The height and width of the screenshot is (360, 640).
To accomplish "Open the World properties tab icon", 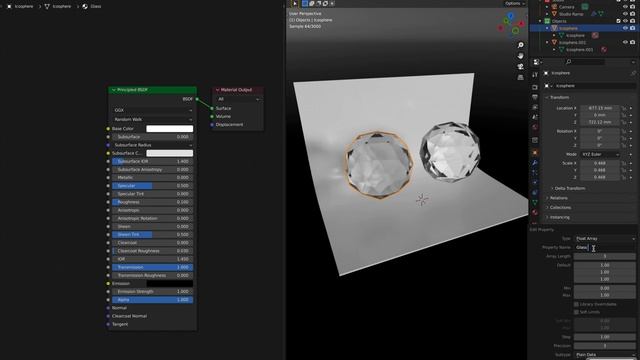I will tap(535, 127).
